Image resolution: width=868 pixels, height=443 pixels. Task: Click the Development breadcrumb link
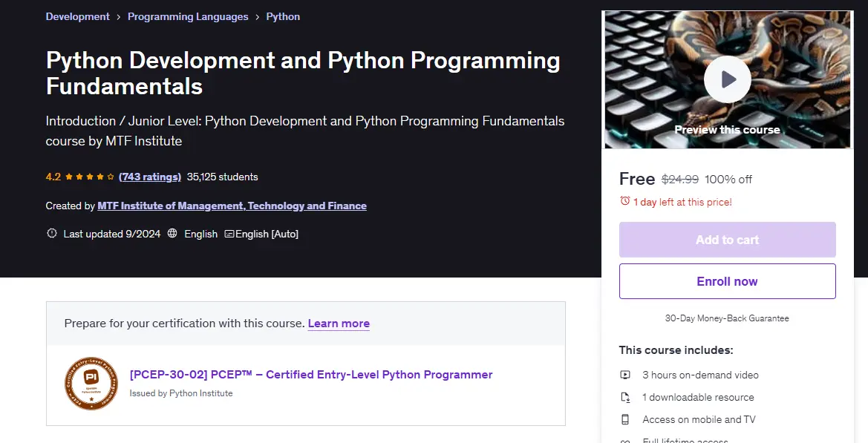pos(77,16)
